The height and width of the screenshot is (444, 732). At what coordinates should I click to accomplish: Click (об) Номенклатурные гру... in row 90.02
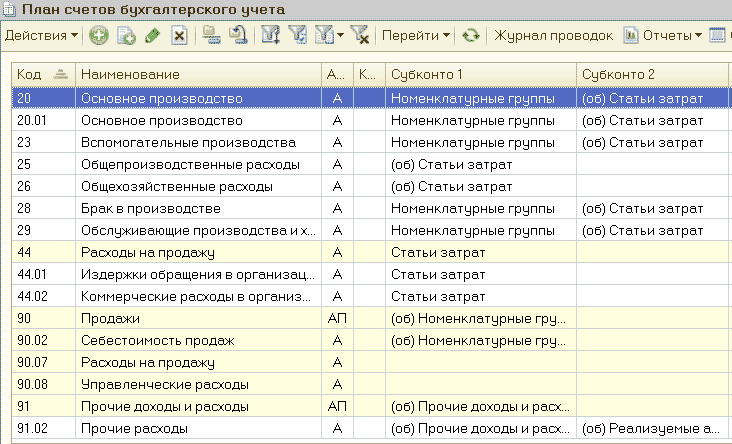[478, 340]
